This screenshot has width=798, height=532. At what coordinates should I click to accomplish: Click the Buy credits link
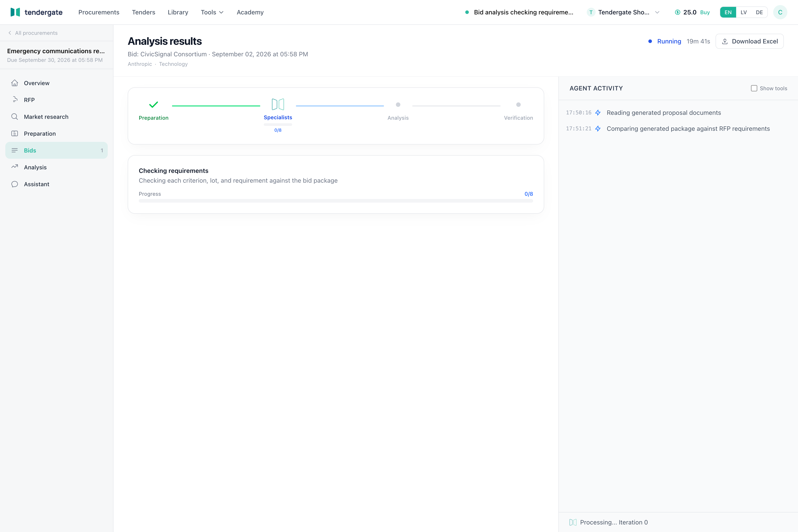pos(705,12)
